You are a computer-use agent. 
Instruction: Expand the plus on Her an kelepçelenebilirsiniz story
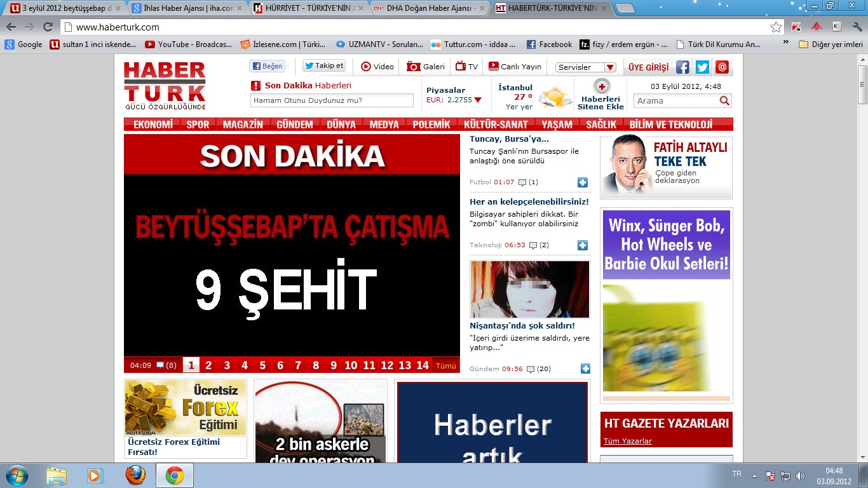[x=583, y=245]
